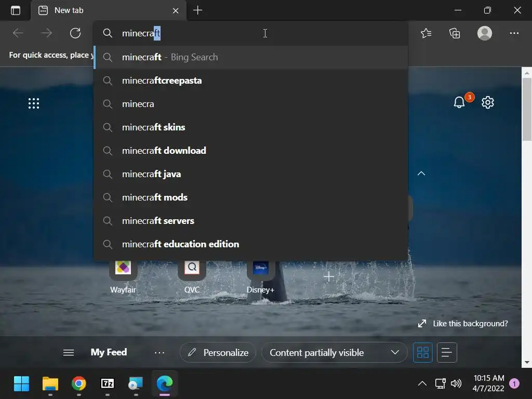The height and width of the screenshot is (399, 532).
Task: Click the page vertical scrollbar
Action: point(527,109)
